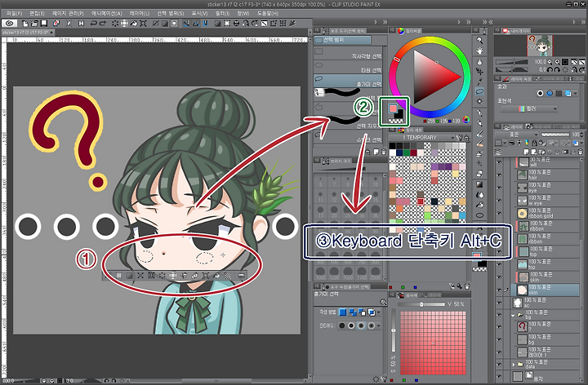Open the TEMPORARY color set dropdown
This screenshot has height=385, width=588.
(423, 138)
